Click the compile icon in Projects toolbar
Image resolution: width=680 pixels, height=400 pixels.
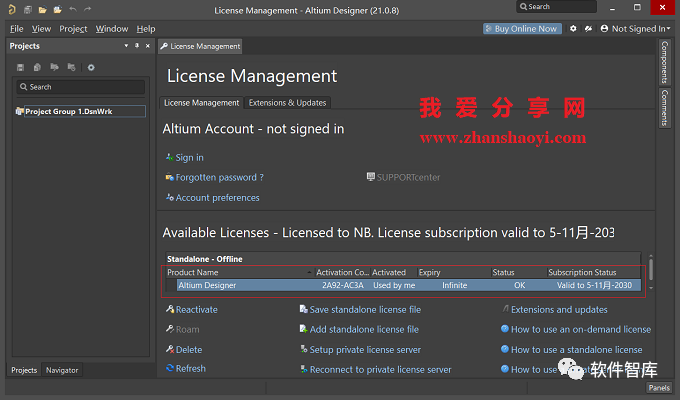coord(37,67)
